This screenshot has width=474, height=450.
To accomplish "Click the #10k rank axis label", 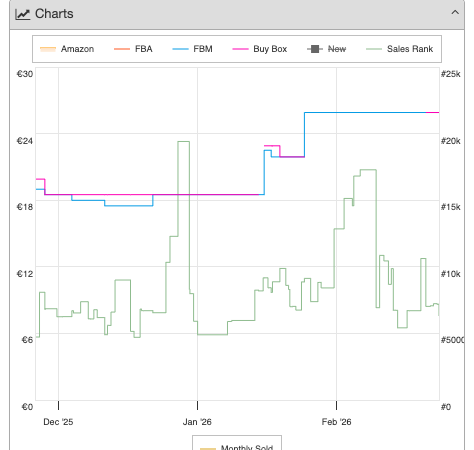I will click(x=451, y=274).
